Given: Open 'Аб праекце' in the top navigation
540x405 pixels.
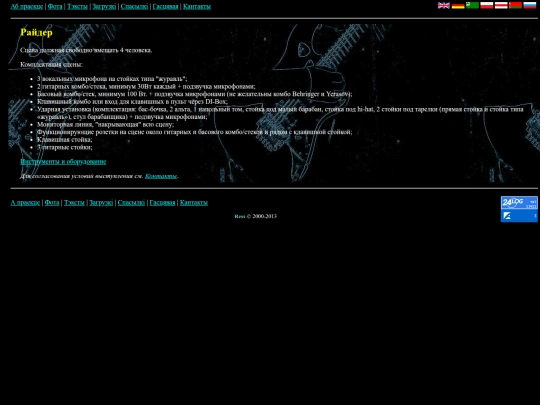Looking at the screenshot, I should [x=27, y=7].
